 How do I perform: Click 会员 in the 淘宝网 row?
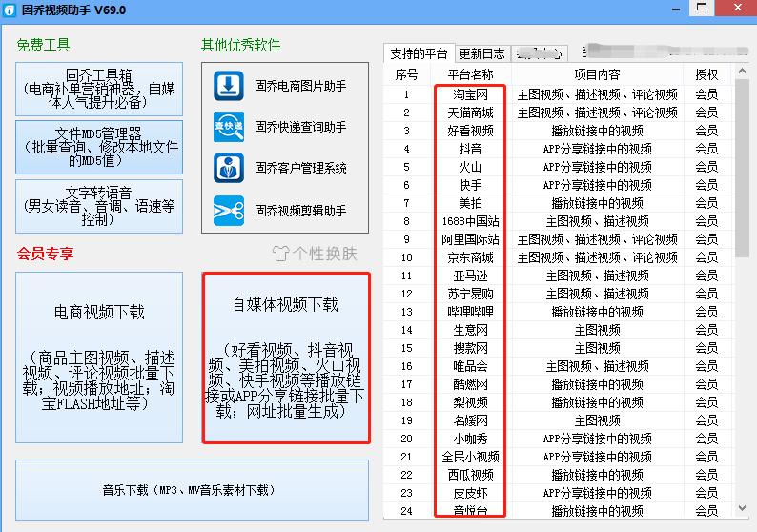(706, 94)
